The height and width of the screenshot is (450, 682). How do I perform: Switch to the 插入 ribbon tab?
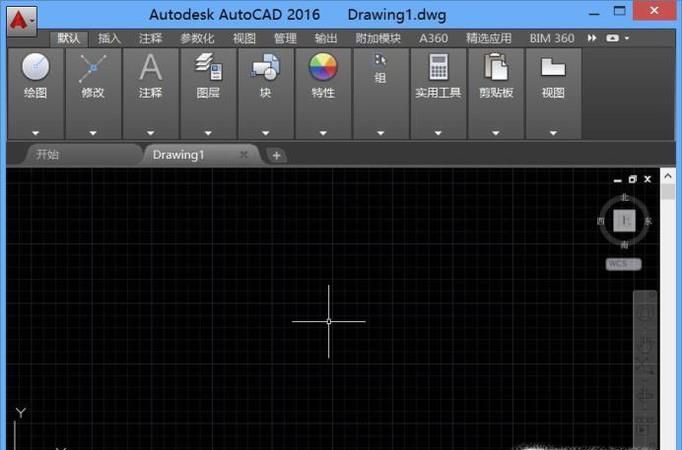pyautogui.click(x=110, y=38)
